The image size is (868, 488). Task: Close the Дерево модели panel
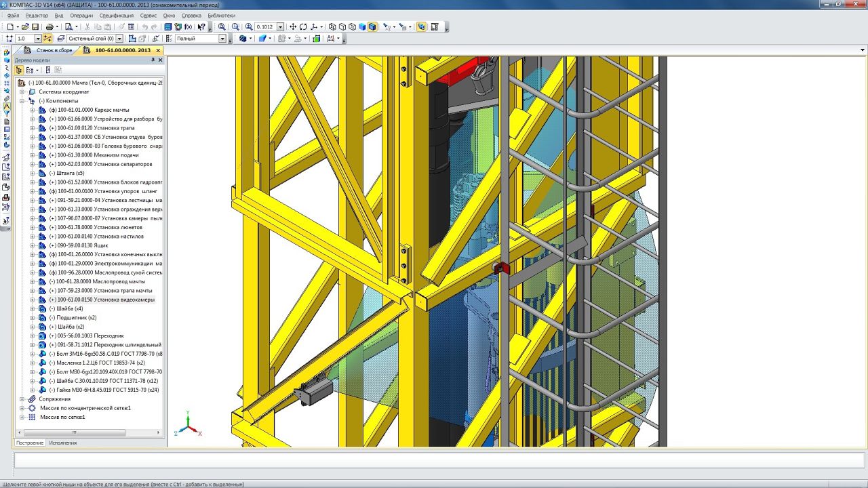[x=161, y=60]
